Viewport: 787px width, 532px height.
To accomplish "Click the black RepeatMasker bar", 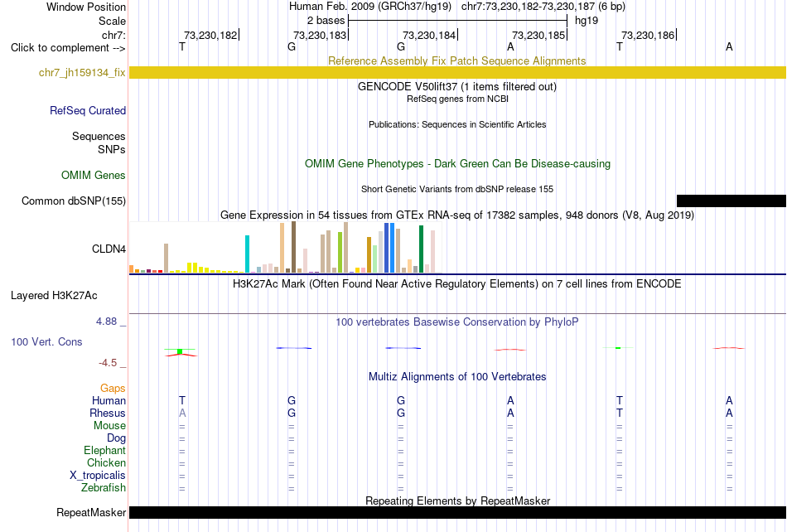I will [457, 512].
